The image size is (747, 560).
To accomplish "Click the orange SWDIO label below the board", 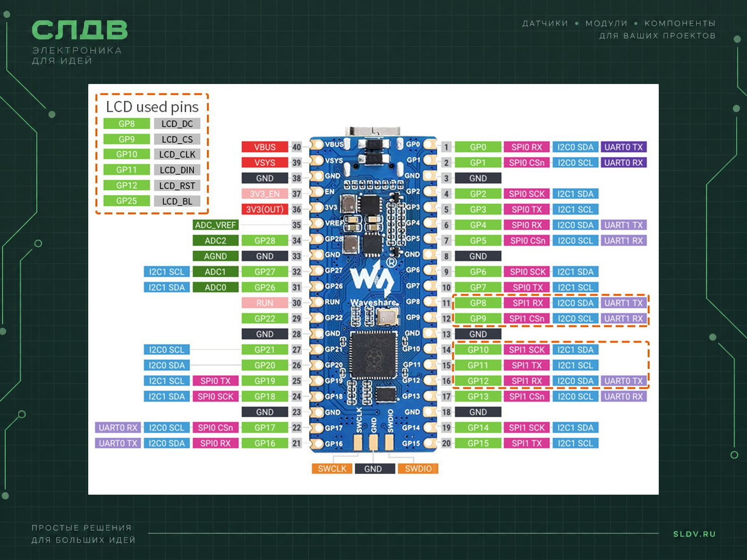I will pyautogui.click(x=418, y=469).
